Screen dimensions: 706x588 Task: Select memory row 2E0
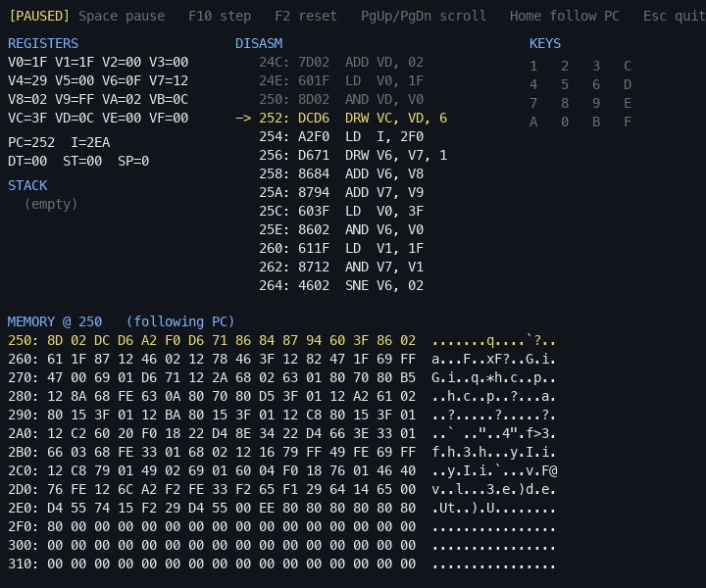point(281,508)
